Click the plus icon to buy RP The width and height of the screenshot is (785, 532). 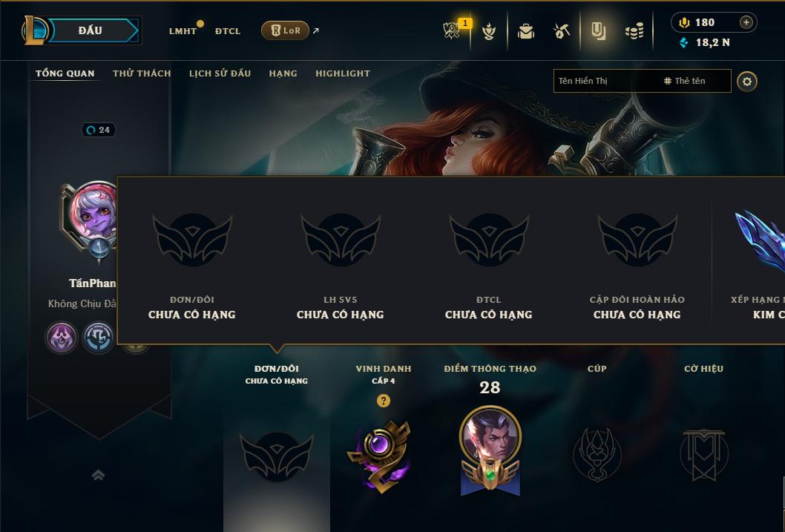tap(746, 22)
